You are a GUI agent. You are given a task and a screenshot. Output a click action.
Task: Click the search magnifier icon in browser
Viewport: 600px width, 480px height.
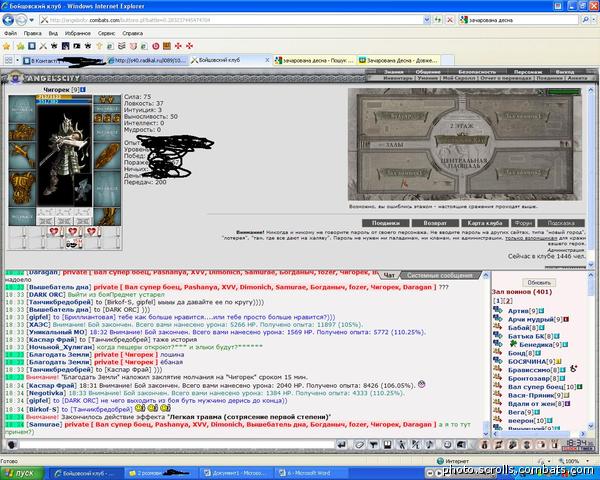(585, 20)
